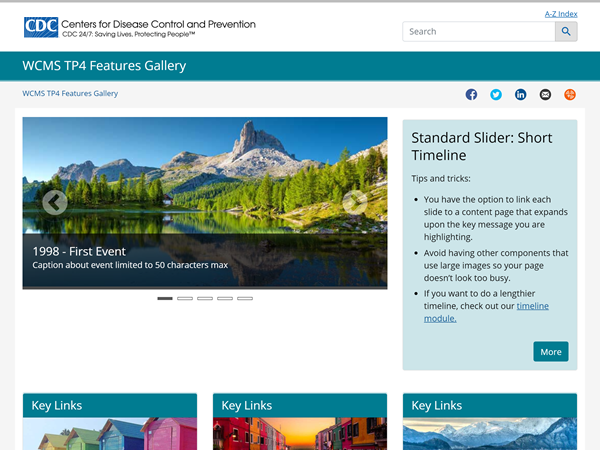Click the 1998 - First Event caption
This screenshot has height=450, width=600.
79,251
